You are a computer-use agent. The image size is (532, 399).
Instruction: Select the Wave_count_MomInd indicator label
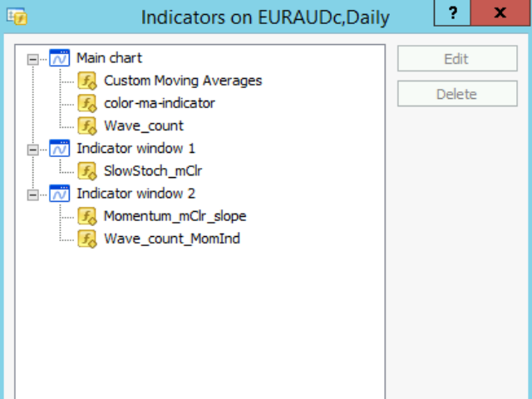(x=172, y=239)
